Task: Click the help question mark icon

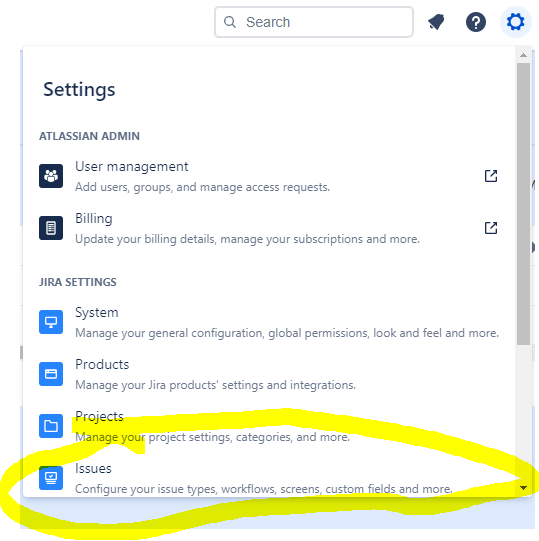Action: click(x=476, y=22)
